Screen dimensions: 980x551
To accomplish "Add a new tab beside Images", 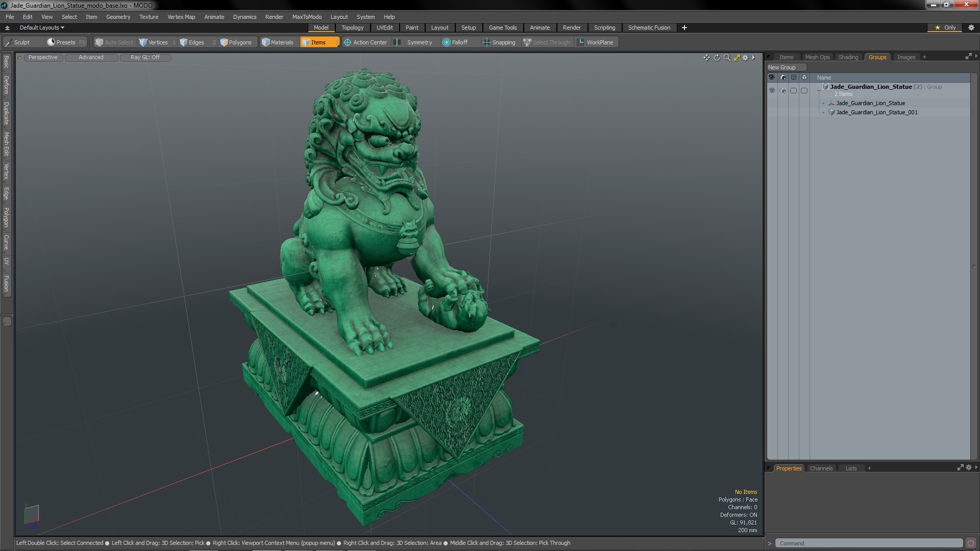I will click(924, 57).
